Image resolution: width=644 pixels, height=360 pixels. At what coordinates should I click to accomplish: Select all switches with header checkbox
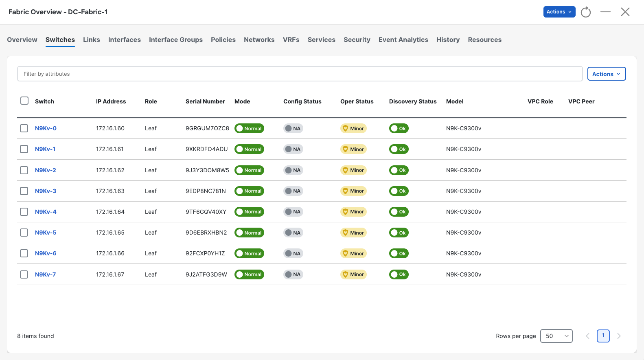24,101
